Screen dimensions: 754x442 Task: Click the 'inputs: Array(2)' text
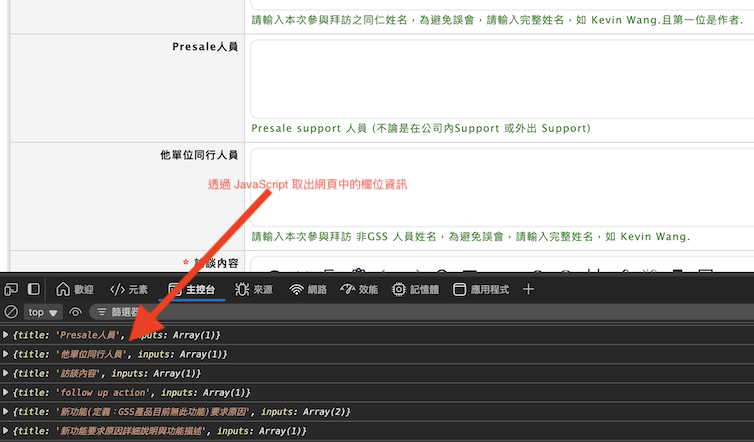click(305, 412)
